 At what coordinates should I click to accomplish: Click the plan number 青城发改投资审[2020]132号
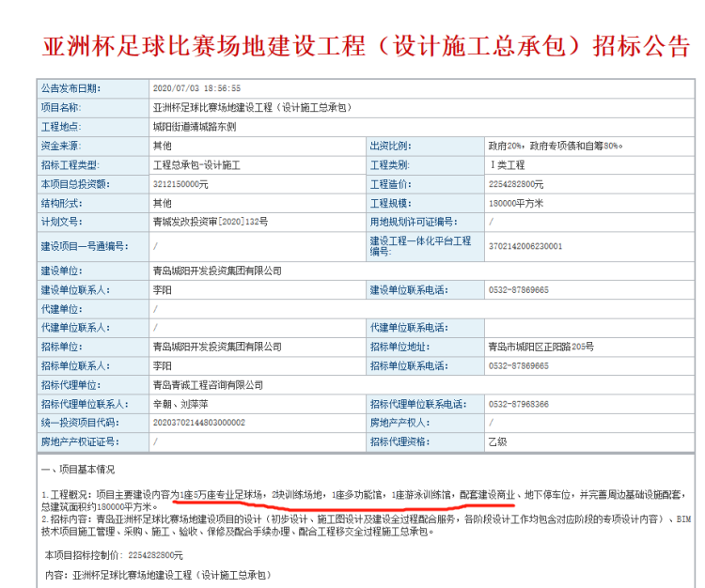211,222
